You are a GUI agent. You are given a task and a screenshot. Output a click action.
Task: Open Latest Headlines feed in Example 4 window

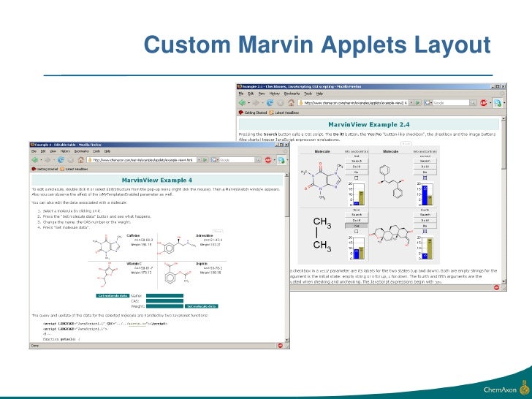(x=74, y=169)
